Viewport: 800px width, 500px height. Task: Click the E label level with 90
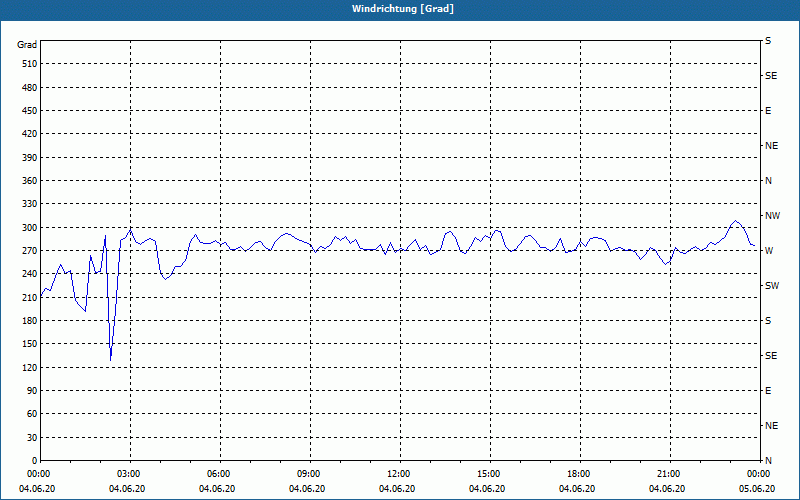pos(768,391)
